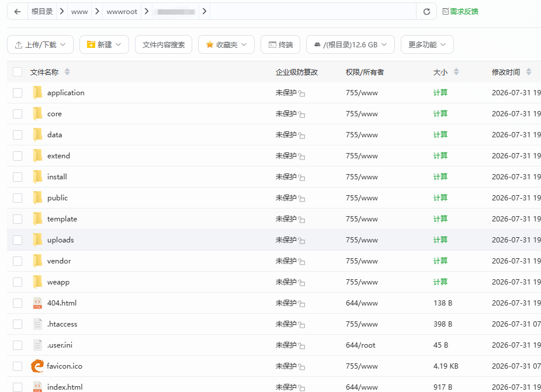The height and width of the screenshot is (392, 541).
Task: Go to 根目录 in breadcrumb
Action: click(x=41, y=11)
